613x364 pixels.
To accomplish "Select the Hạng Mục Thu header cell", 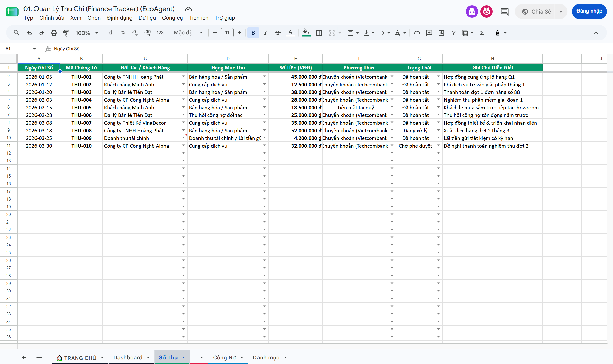I will [x=228, y=67].
